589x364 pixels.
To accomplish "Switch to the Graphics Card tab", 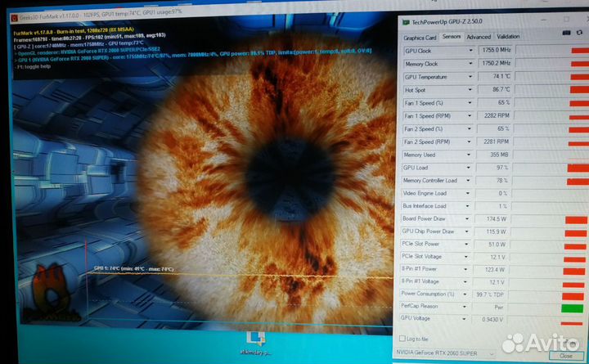I will (x=420, y=38).
